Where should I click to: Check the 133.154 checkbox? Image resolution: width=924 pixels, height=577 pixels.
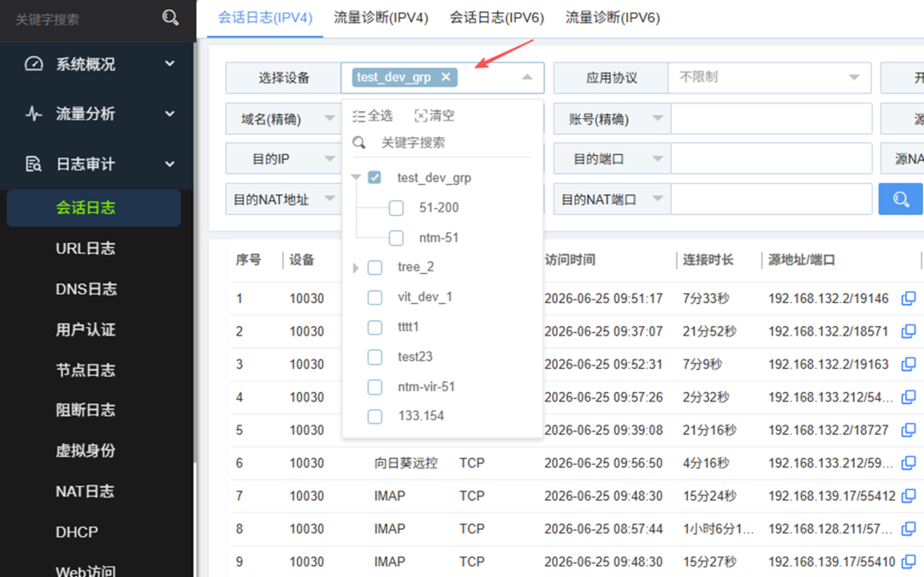(x=375, y=416)
